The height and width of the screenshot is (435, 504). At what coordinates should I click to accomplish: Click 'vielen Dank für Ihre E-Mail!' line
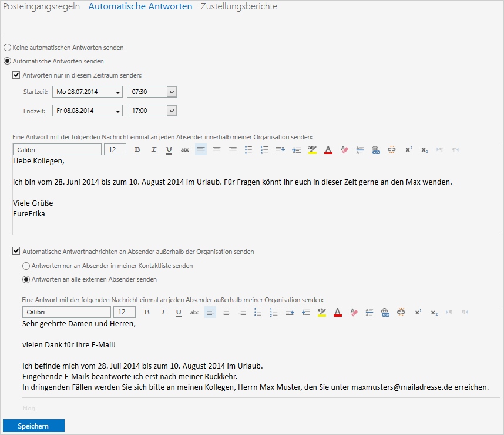(69, 345)
